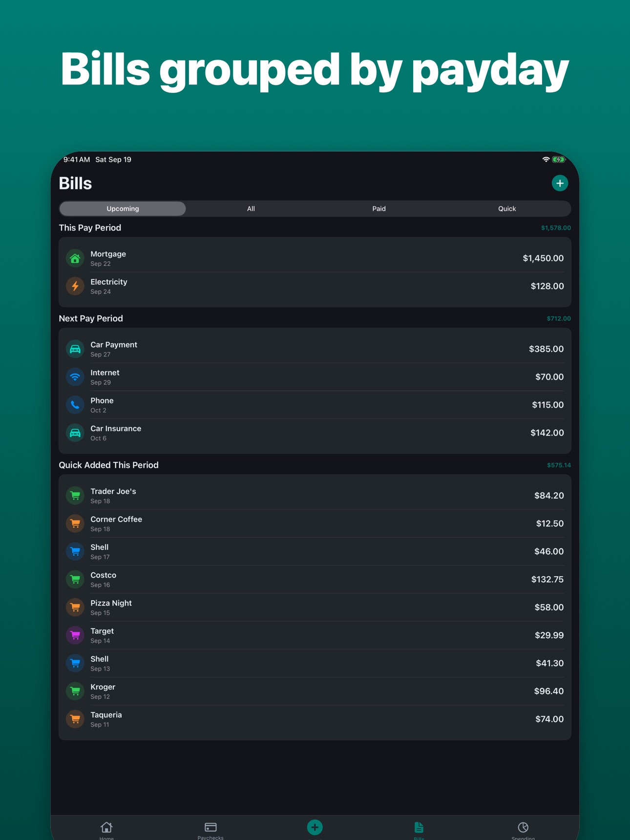Click the Mortgage house icon
The height and width of the screenshot is (840, 630).
75,258
